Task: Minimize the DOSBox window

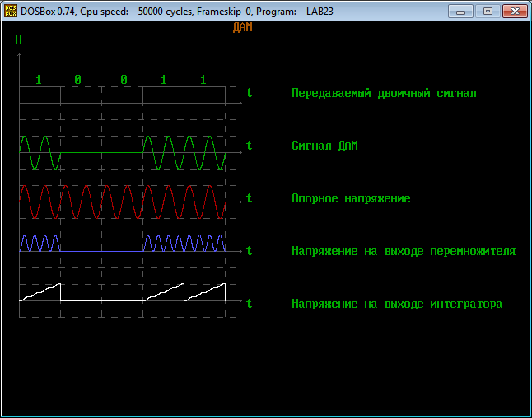Action: click(460, 12)
